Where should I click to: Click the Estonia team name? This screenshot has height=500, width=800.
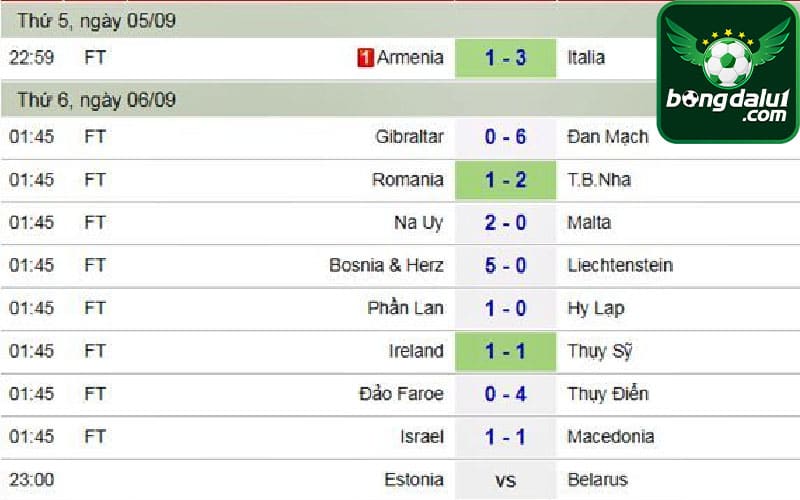tap(414, 480)
